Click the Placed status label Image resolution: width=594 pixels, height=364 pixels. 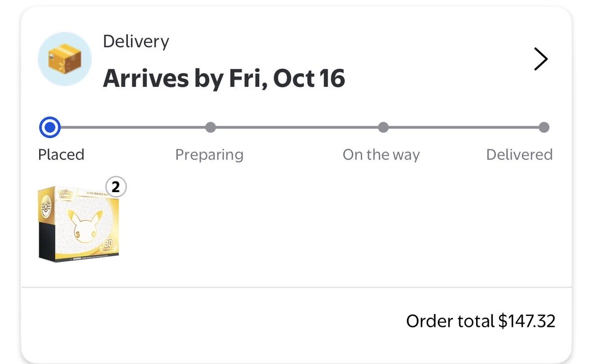point(61,155)
